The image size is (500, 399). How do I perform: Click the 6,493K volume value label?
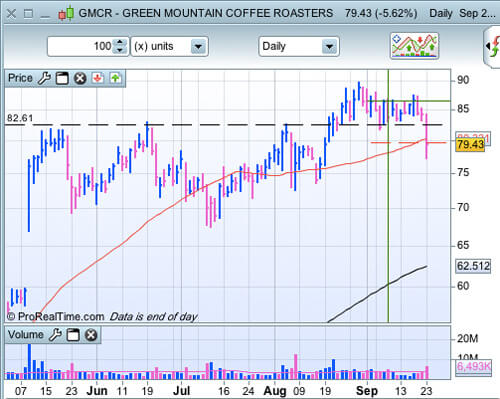473,367
